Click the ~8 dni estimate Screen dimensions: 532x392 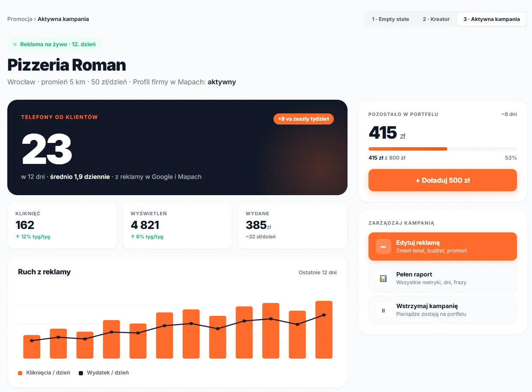(x=509, y=114)
